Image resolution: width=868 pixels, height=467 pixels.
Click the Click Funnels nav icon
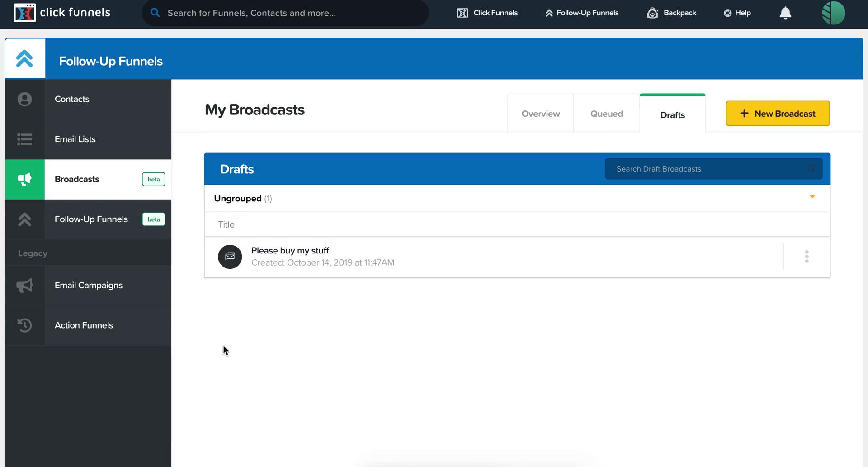tap(462, 13)
